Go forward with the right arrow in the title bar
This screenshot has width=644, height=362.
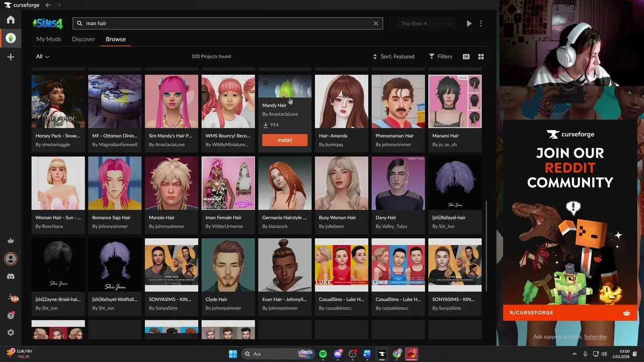[x=59, y=5]
